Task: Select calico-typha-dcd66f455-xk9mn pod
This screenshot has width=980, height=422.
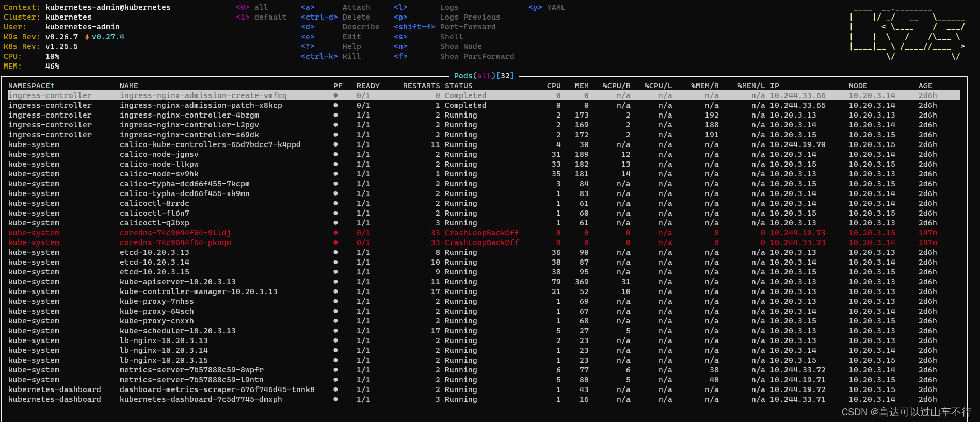Action: coord(484,193)
